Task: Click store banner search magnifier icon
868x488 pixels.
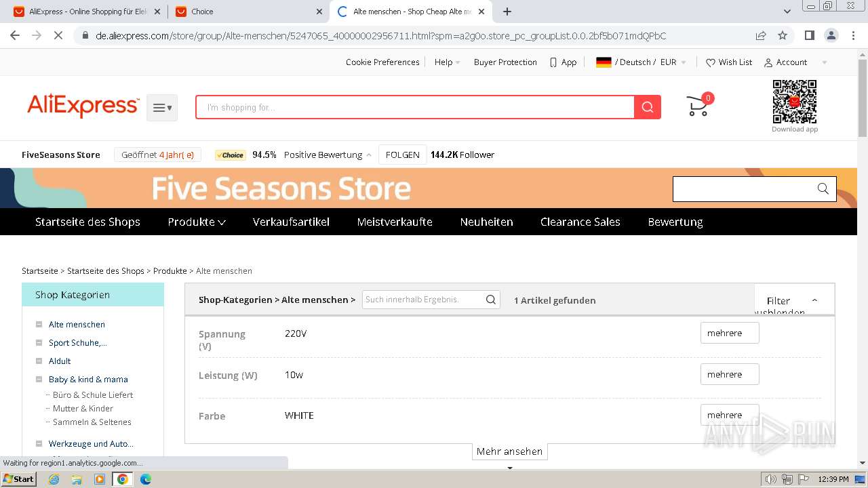Action: pos(823,189)
